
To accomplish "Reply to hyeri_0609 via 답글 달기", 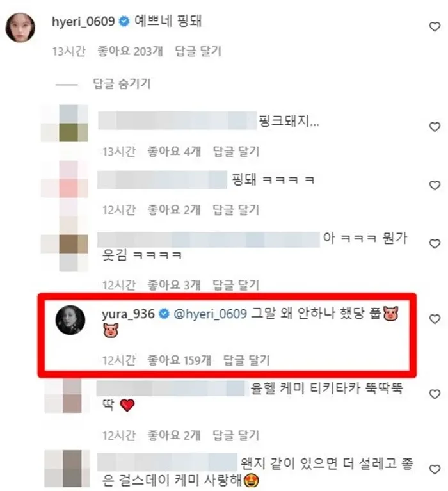I will pos(198,51).
